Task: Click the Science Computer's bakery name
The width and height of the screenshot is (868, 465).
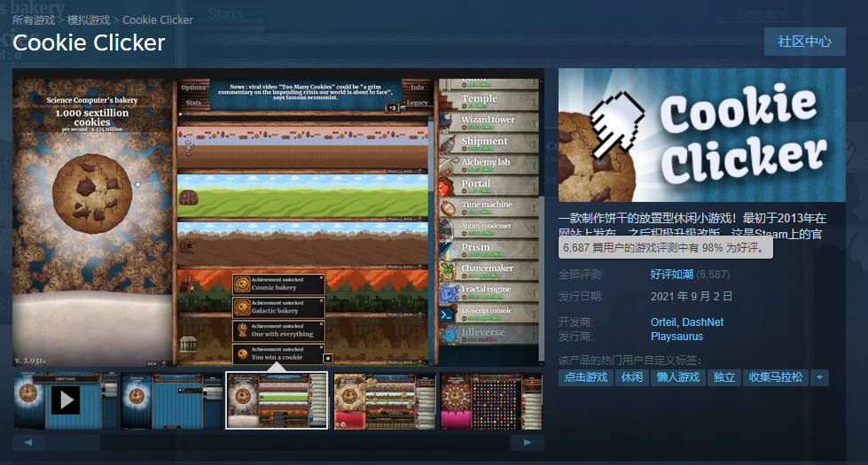Action: 92,100
